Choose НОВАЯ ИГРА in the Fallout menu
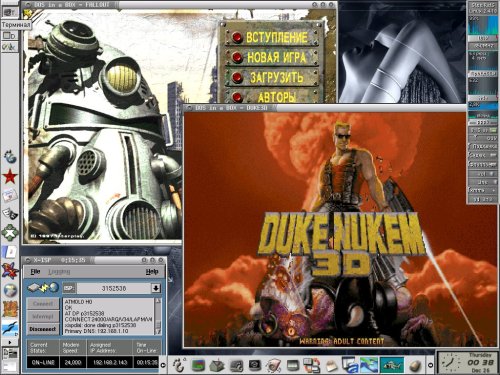The image size is (500, 375). tap(276, 57)
